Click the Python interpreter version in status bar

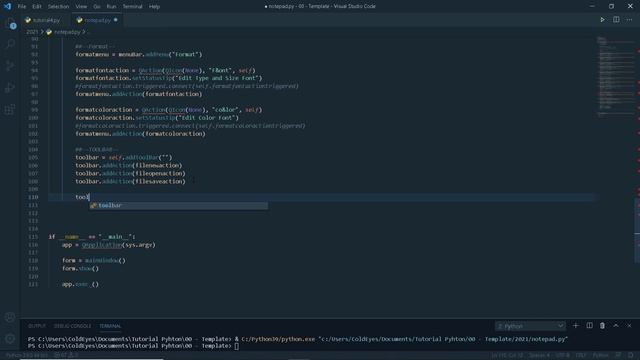pyautogui.click(x=27, y=356)
